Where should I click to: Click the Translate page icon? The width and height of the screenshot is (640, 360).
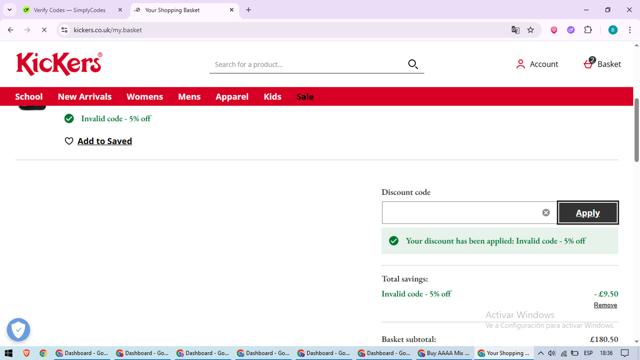tap(515, 30)
